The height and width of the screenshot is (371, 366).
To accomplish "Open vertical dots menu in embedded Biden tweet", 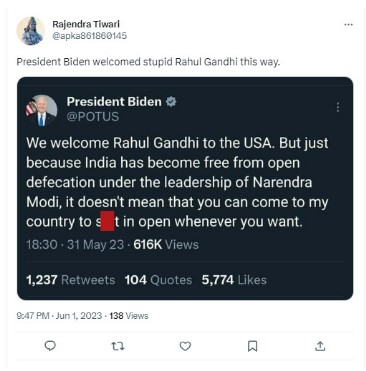I will (338, 107).
